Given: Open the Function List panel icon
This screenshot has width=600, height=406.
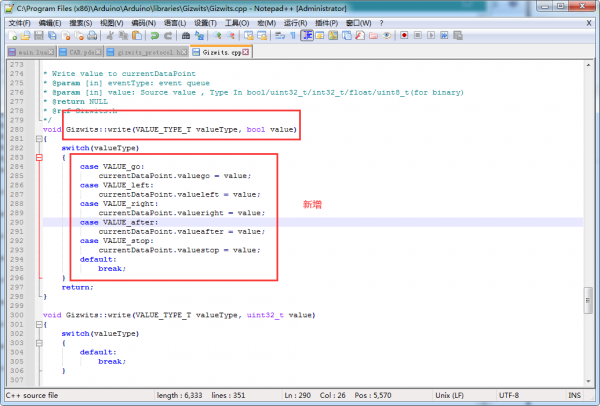Looking at the screenshot, I should click(360, 36).
